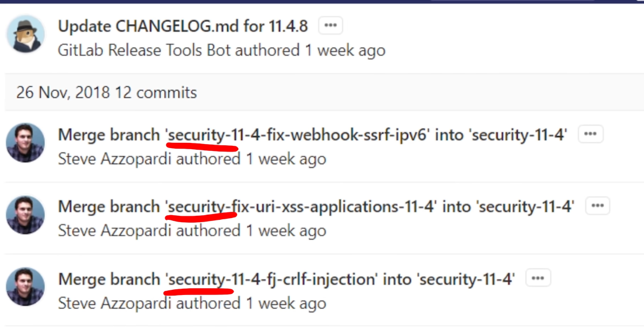Click Steve Azzopardi's avatar on the uri-xss-applications commit
Screen dimensions: 644x330
[x=25, y=215]
